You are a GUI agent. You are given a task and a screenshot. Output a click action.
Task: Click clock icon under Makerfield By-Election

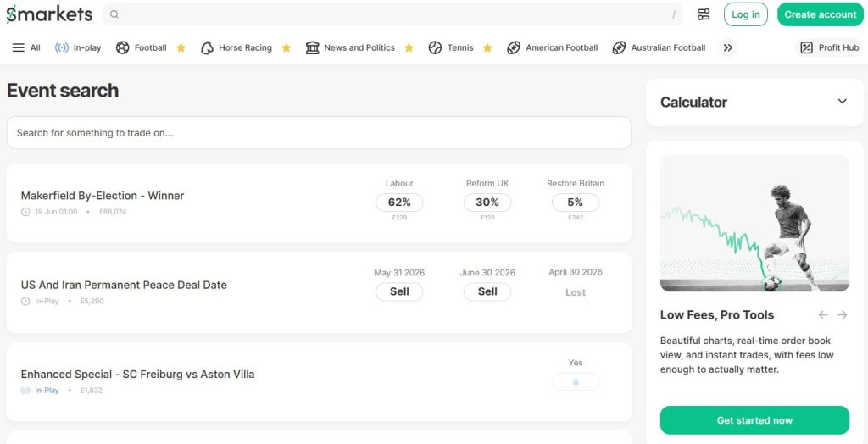(25, 212)
